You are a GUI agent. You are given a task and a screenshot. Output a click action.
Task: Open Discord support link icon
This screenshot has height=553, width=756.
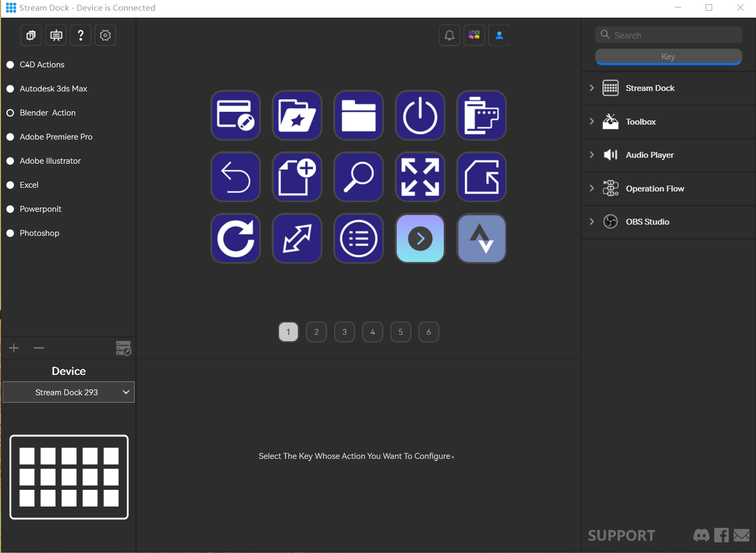(701, 535)
